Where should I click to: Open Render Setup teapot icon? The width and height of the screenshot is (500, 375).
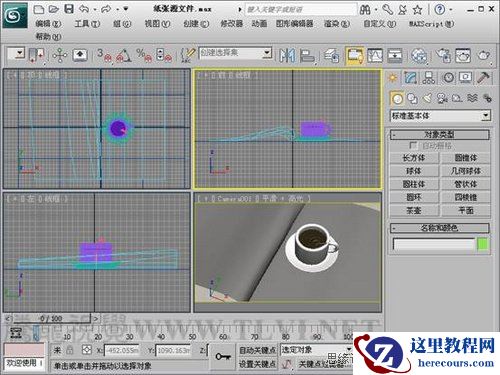[x=443, y=55]
